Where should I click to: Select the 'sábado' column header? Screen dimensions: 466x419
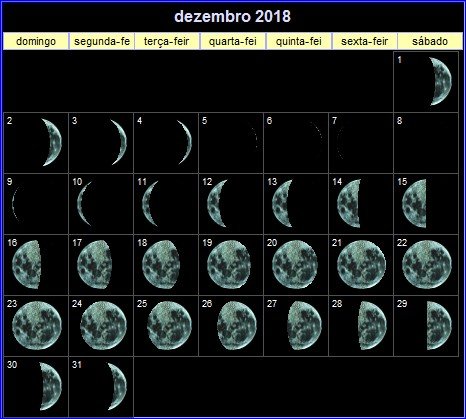[430, 41]
